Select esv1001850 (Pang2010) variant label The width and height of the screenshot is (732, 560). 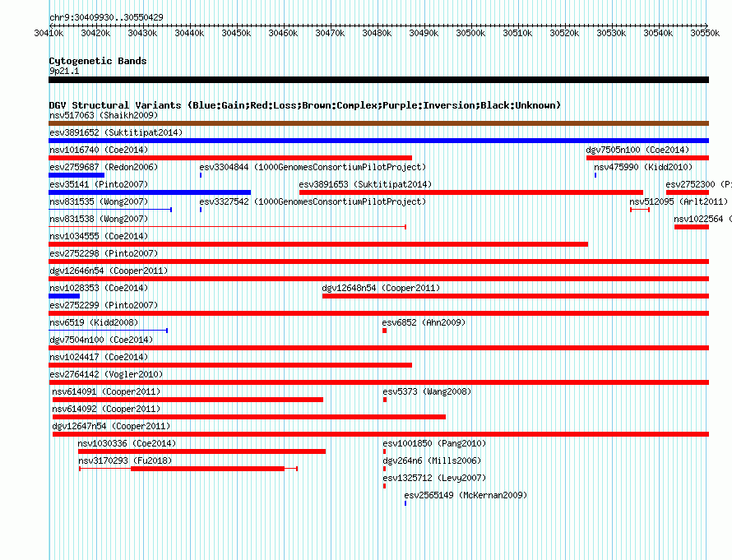pos(434,443)
